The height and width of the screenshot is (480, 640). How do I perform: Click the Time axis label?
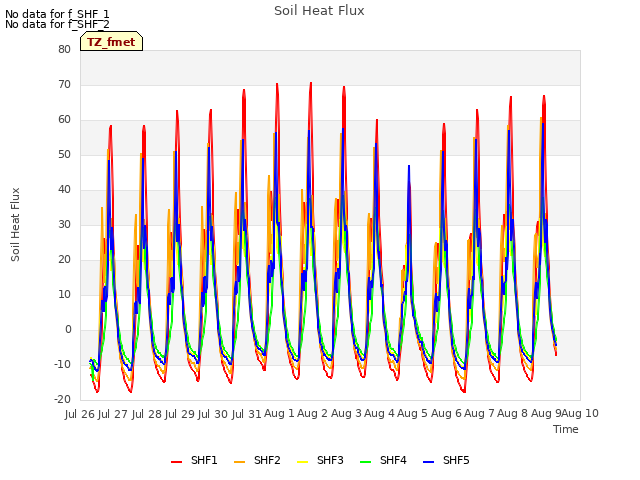[x=566, y=429]
